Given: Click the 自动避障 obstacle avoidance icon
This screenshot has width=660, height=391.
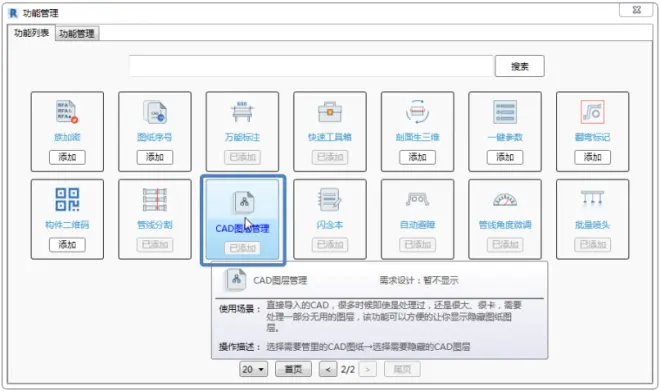Looking at the screenshot, I should point(418,199).
